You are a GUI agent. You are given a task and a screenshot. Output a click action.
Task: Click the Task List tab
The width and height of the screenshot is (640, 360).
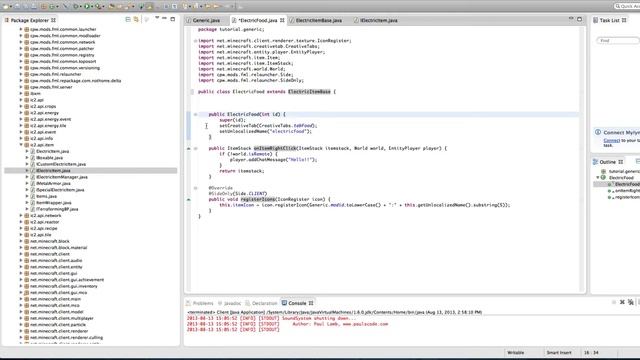[x=609, y=20]
